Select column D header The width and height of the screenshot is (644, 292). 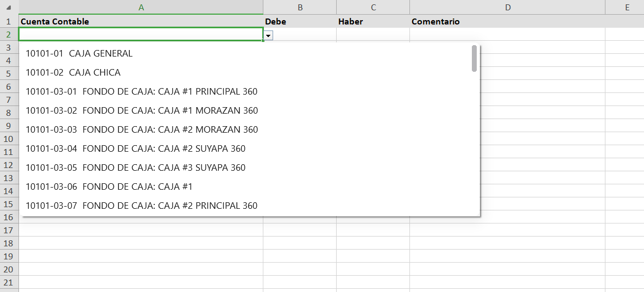tap(507, 8)
